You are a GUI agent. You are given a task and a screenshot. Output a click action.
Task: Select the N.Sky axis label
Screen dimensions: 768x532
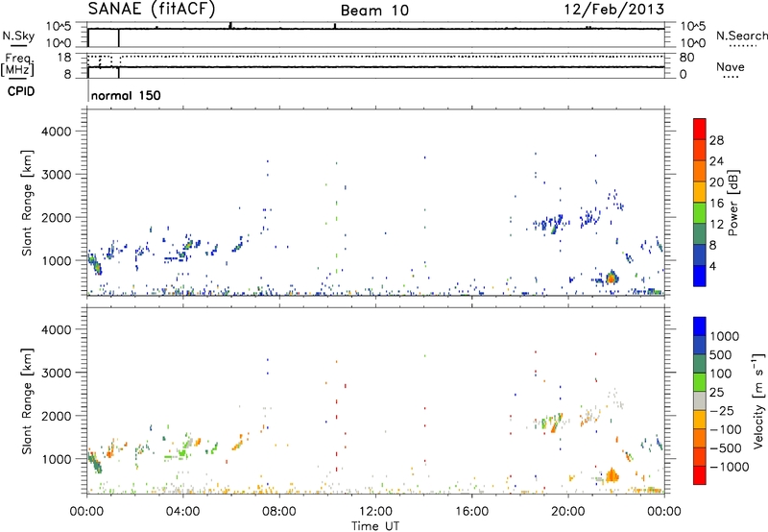pyautogui.click(x=18, y=36)
